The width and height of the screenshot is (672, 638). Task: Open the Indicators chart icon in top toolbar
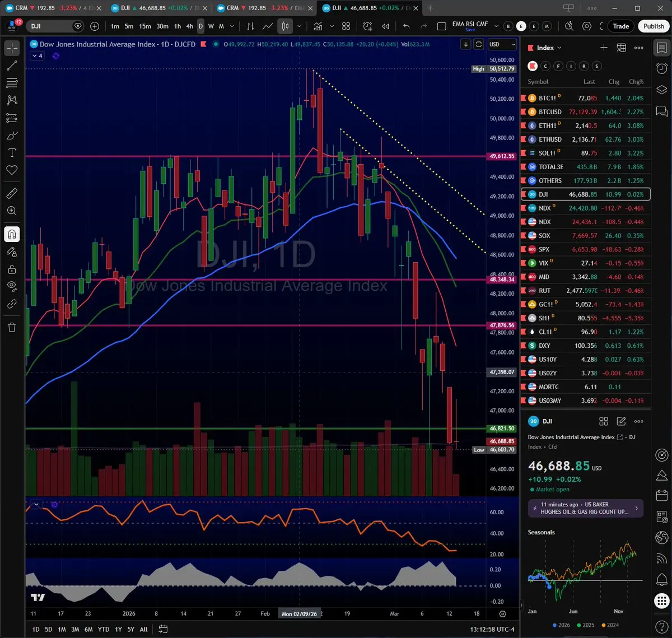point(318,26)
